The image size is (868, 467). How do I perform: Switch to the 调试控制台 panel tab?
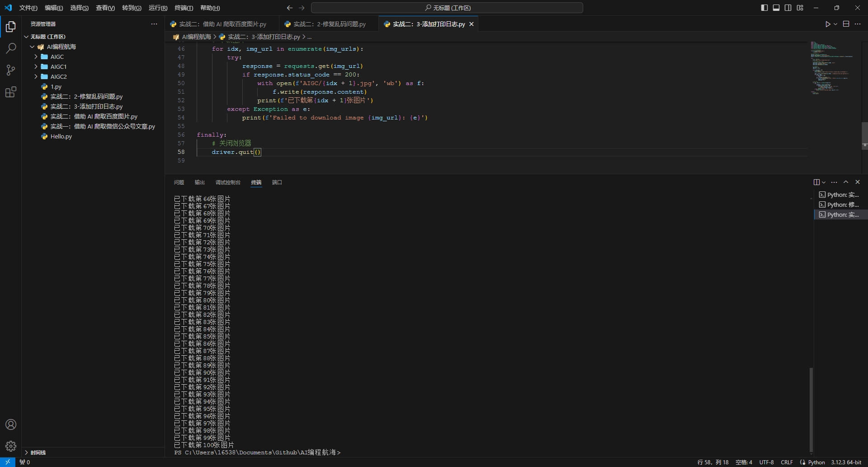pos(228,182)
